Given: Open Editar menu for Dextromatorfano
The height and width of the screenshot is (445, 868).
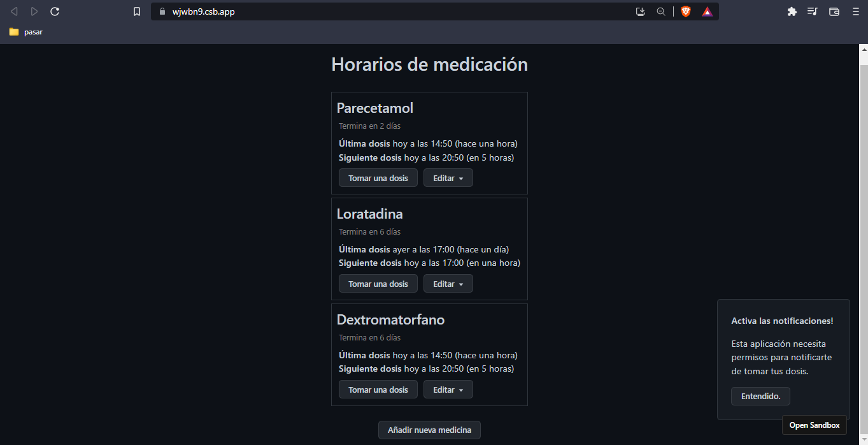Looking at the screenshot, I should [x=448, y=389].
